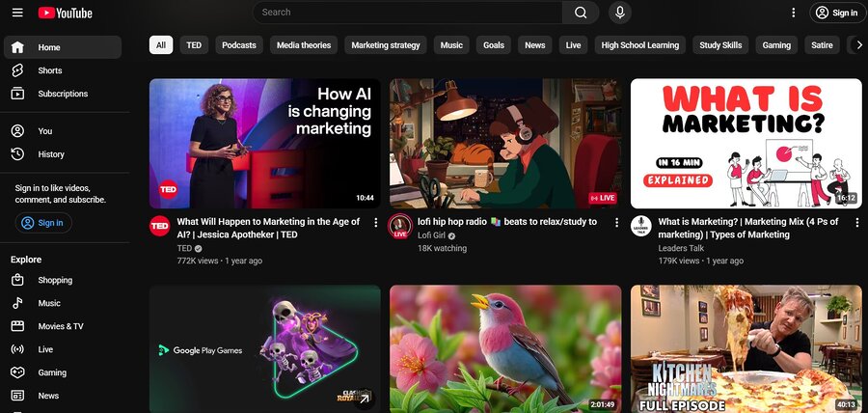Viewport: 868px width, 413px height.
Task: Activate voice search microphone
Action: pyautogui.click(x=619, y=13)
